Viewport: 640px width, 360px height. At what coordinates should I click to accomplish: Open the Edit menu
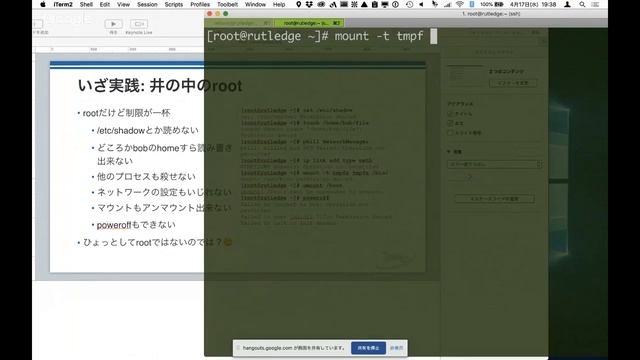[104, 4]
